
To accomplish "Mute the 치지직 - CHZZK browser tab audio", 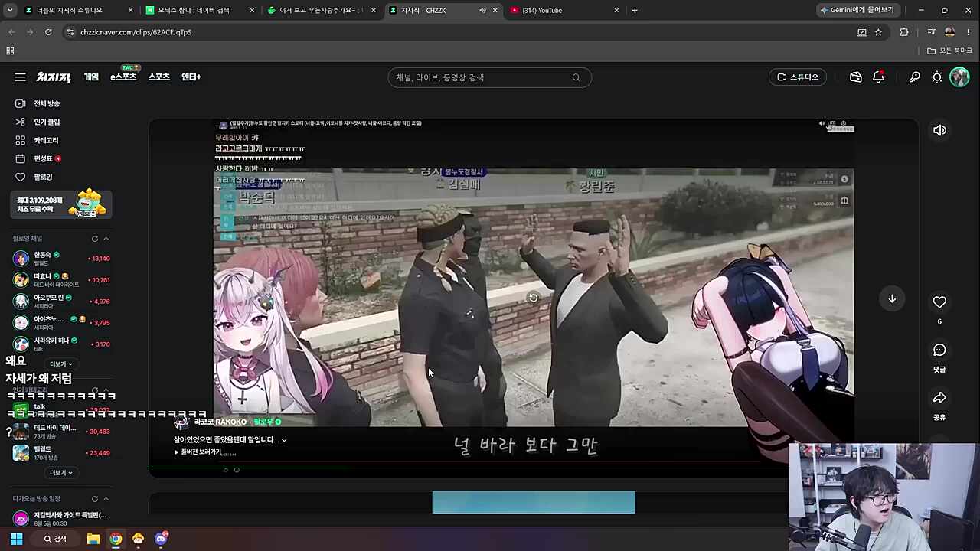I will tap(482, 10).
